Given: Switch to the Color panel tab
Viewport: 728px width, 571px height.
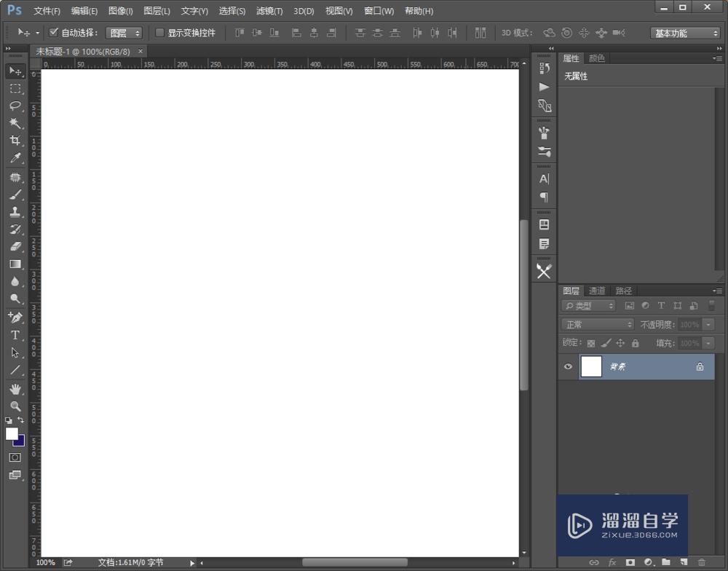Looking at the screenshot, I should [597, 58].
